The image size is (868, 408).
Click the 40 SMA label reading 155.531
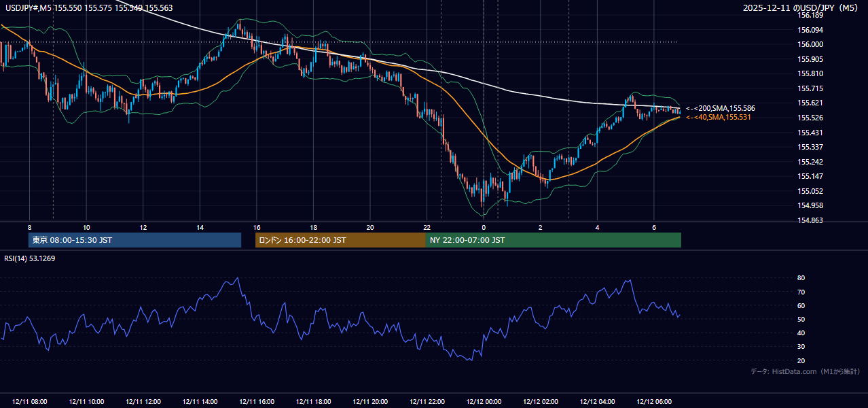(719, 118)
